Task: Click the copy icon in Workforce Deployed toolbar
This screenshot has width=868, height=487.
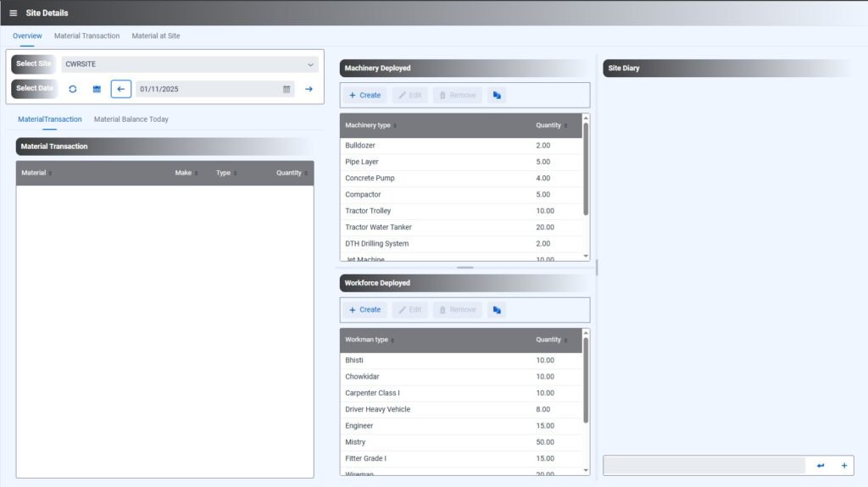Action: click(x=497, y=310)
